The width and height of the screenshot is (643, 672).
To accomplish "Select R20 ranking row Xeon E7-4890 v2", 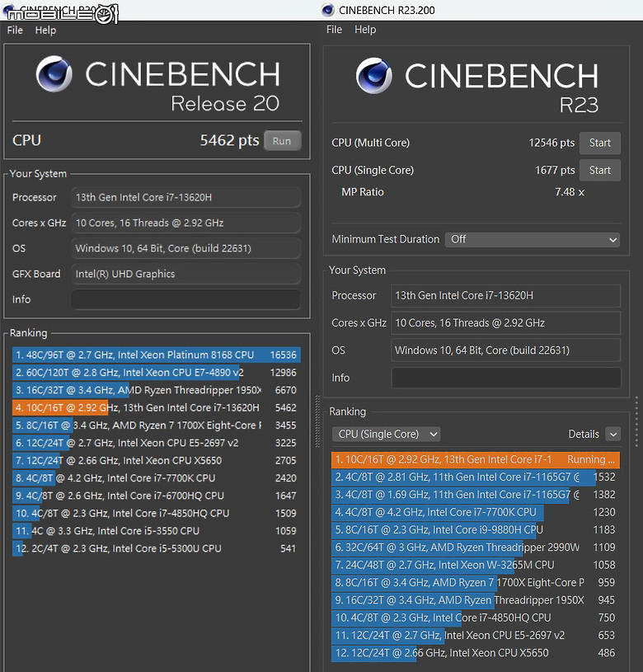I will tap(157, 373).
